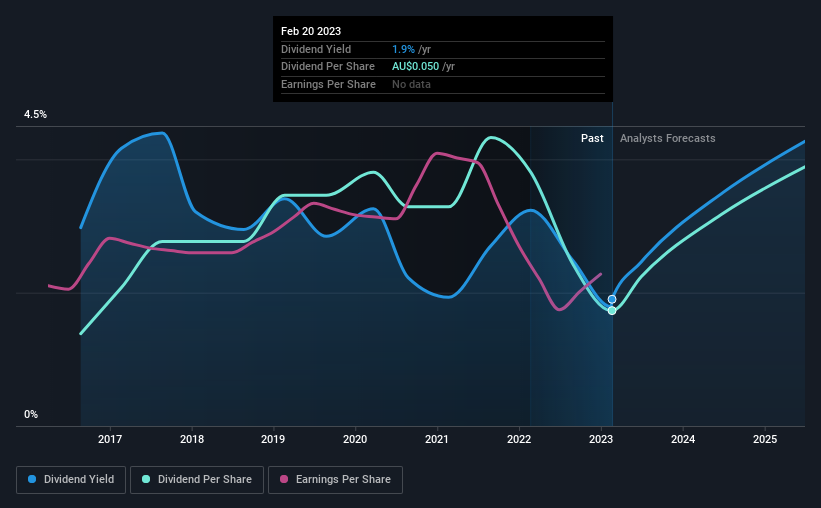Click the Dividend Per Share row label in tooltip
821x508 pixels.
328,67
